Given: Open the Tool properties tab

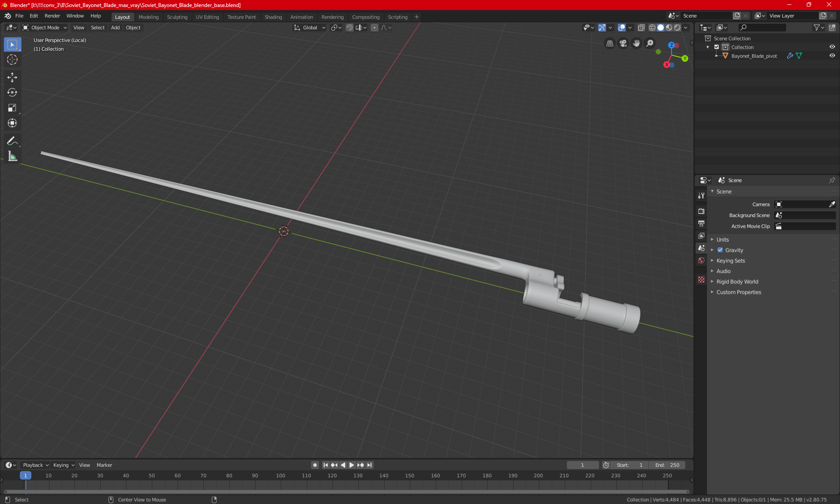Looking at the screenshot, I should coord(701,196).
